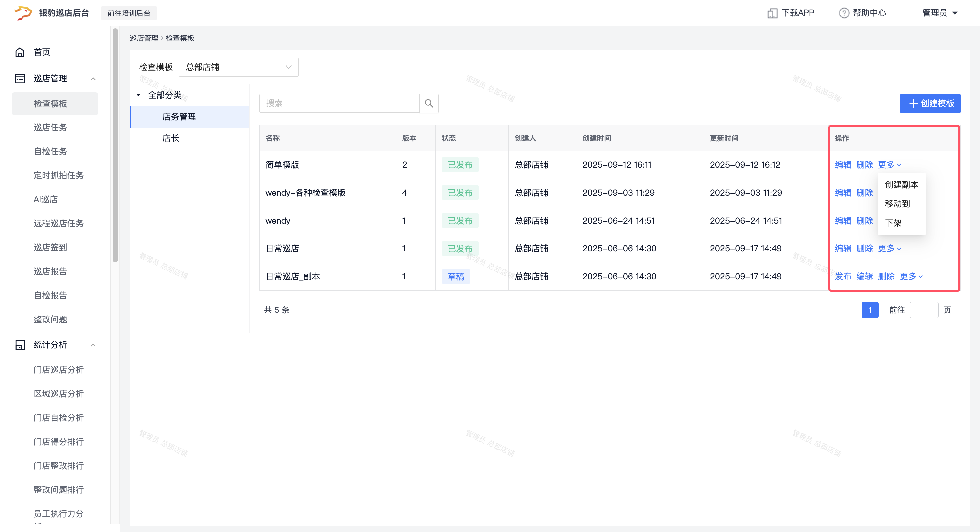Click the 银豹巡店后台 logo
This screenshot has height=532, width=980.
23,13
